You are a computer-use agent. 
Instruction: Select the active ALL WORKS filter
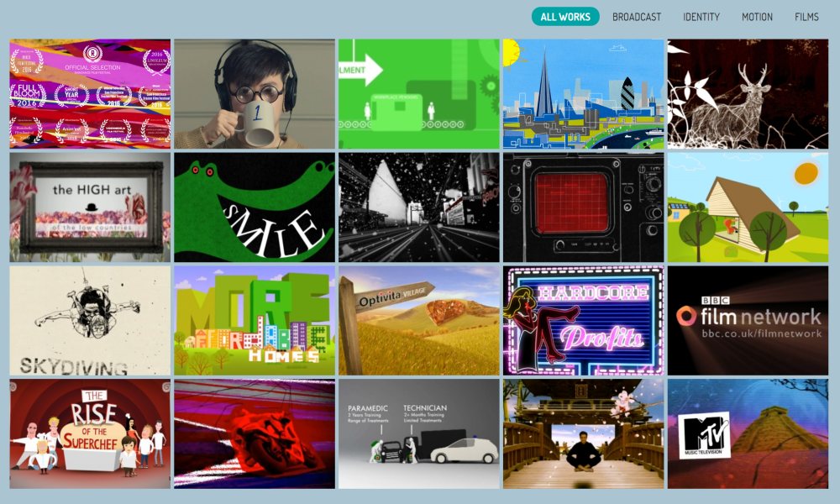coord(564,16)
